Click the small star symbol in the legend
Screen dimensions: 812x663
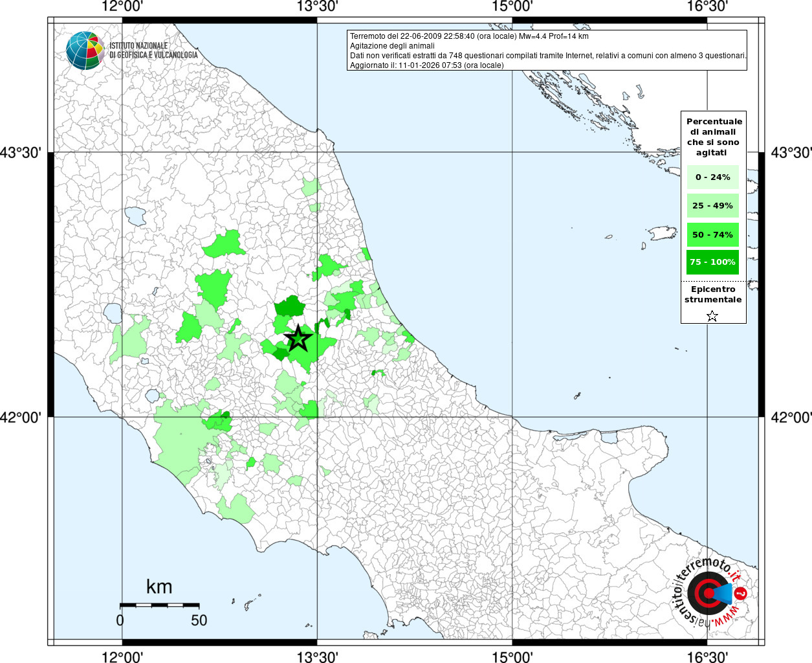pyautogui.click(x=712, y=316)
